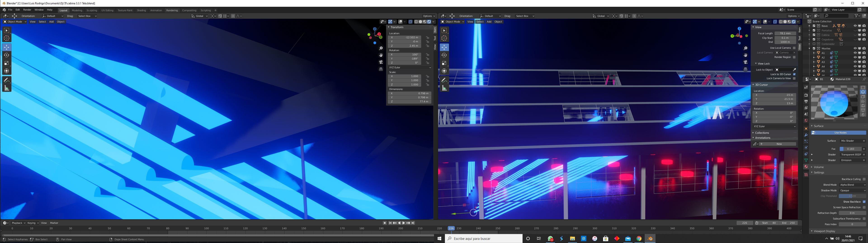Click the camera view icon in left viewport
This screenshot has height=243, width=868.
[x=381, y=62]
